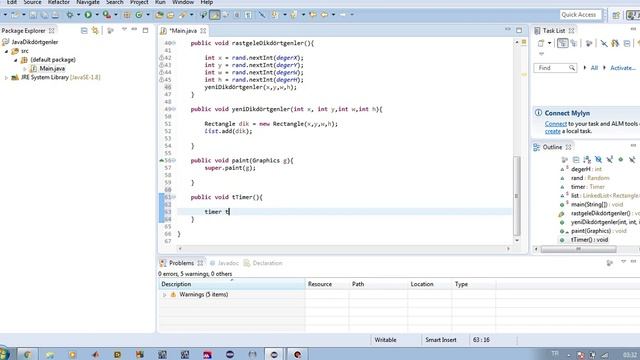Toggle Scheduled view in Task List
Screen dimensions: 640x360
pos(574,43)
